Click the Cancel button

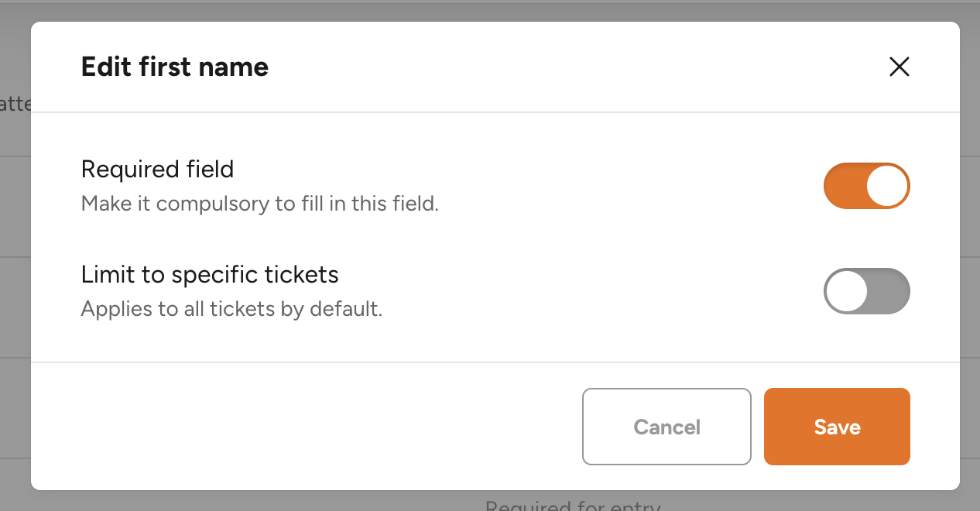click(x=666, y=427)
